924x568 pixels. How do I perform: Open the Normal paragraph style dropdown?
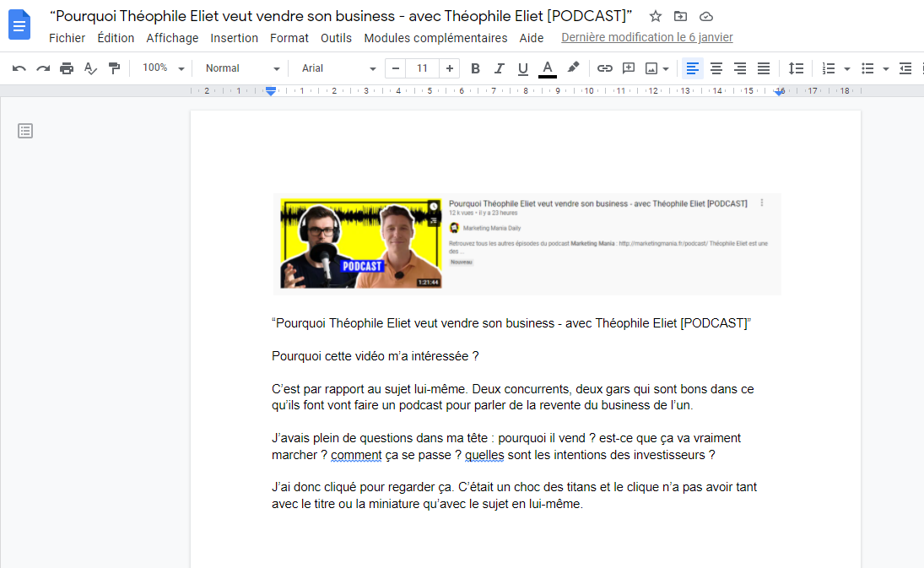(242, 68)
